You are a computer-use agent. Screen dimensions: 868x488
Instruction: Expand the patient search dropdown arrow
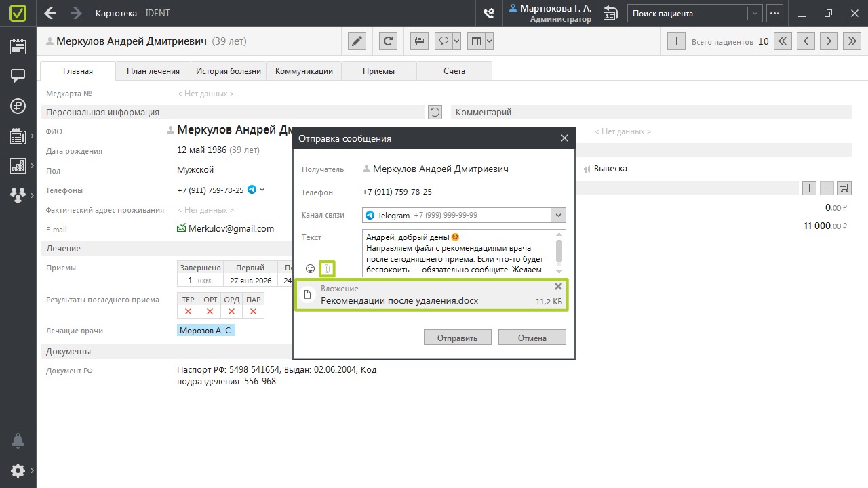(x=755, y=14)
